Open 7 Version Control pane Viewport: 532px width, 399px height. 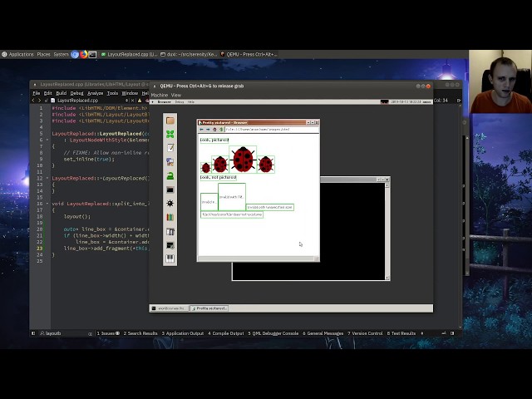365,333
